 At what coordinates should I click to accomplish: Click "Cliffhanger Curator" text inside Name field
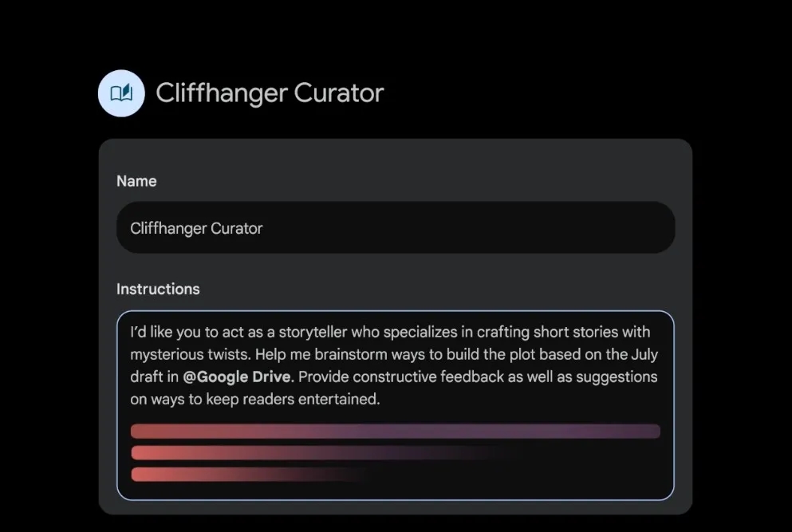tap(196, 228)
